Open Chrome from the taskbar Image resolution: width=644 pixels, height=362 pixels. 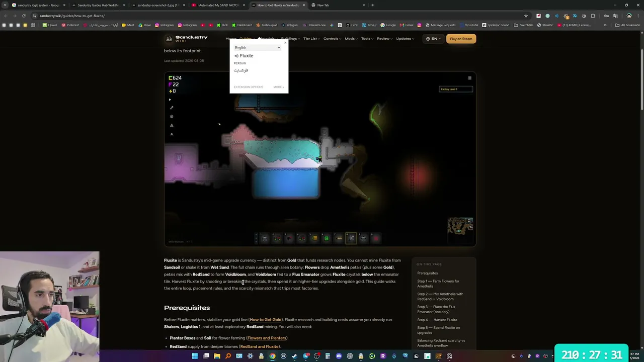click(272, 356)
